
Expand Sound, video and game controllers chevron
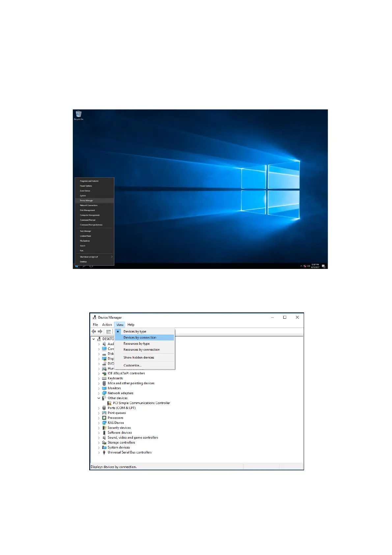[99, 438]
